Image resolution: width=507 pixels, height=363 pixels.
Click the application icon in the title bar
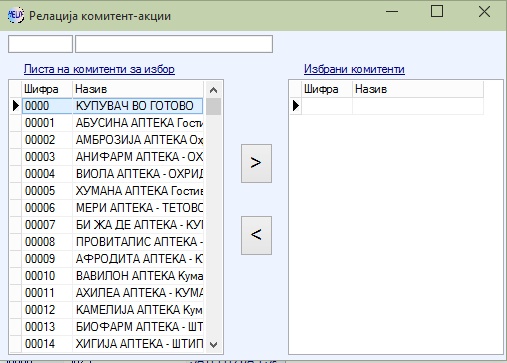[x=16, y=15]
